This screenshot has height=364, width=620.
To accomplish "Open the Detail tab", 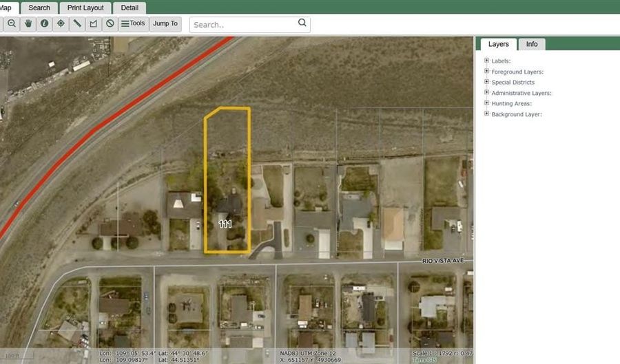I will pyautogui.click(x=130, y=8).
